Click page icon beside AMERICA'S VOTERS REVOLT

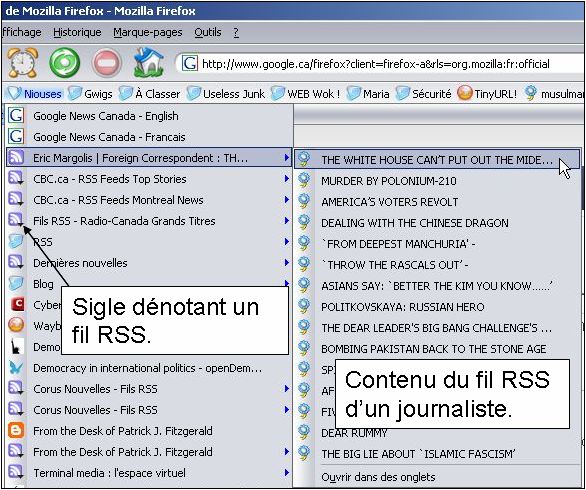point(304,201)
